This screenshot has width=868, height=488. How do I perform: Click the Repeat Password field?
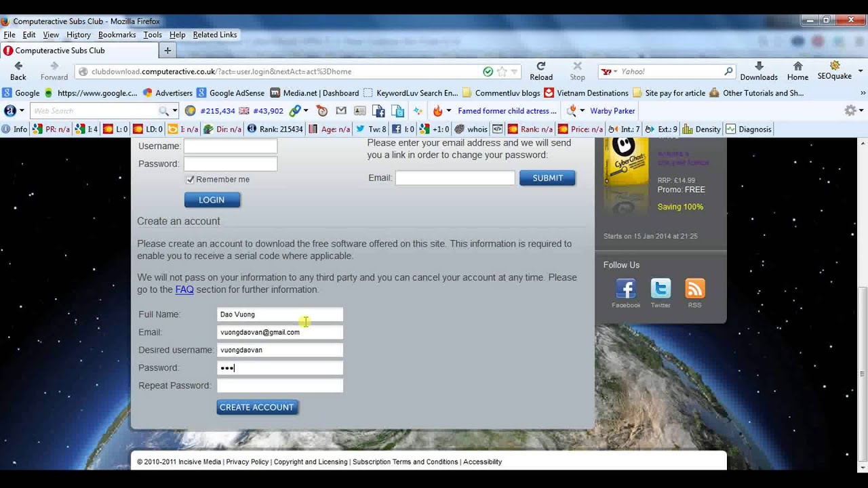tap(280, 386)
